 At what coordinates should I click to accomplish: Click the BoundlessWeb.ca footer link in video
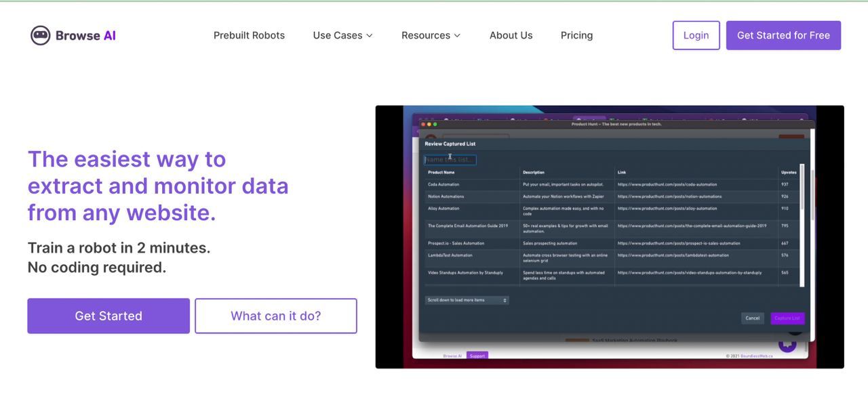(x=756, y=356)
